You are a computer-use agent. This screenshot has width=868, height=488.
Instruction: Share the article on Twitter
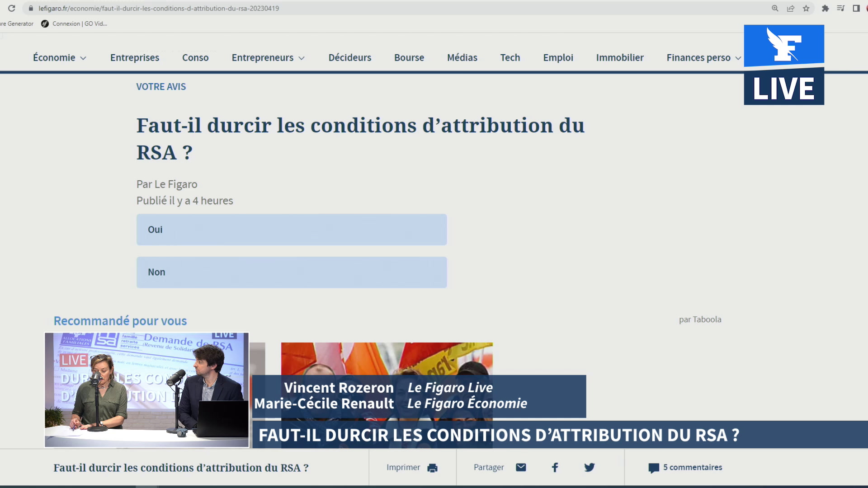click(590, 467)
